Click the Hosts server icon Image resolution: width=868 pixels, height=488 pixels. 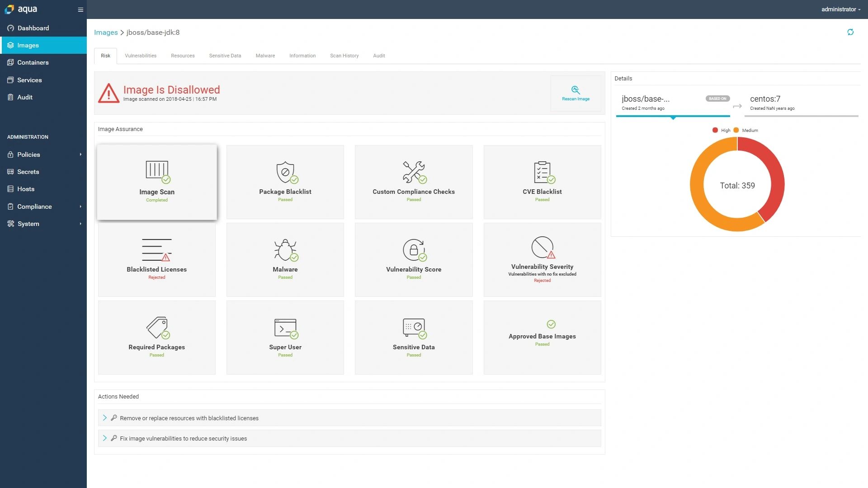click(x=10, y=189)
